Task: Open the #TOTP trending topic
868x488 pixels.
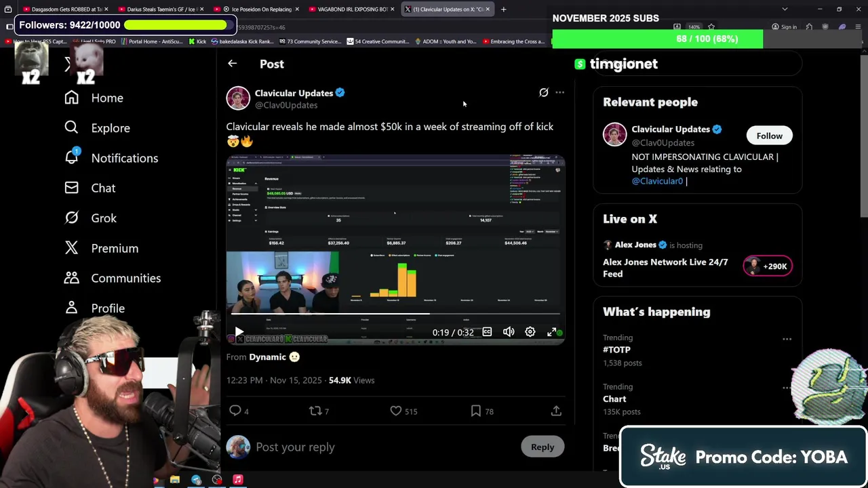Action: 616,350
